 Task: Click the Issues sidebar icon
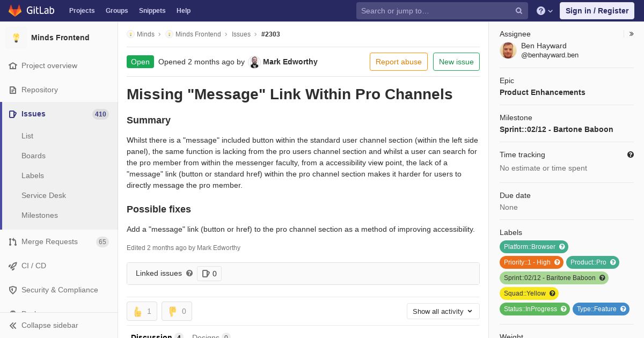[13, 114]
